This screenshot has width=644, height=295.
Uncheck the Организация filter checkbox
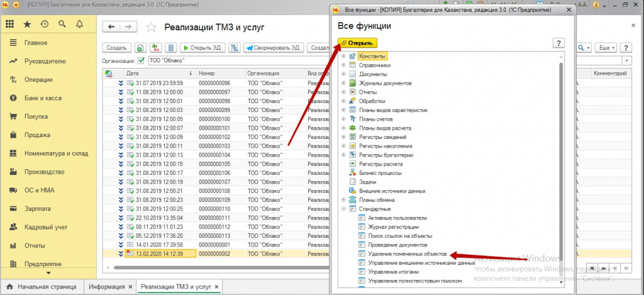point(142,61)
